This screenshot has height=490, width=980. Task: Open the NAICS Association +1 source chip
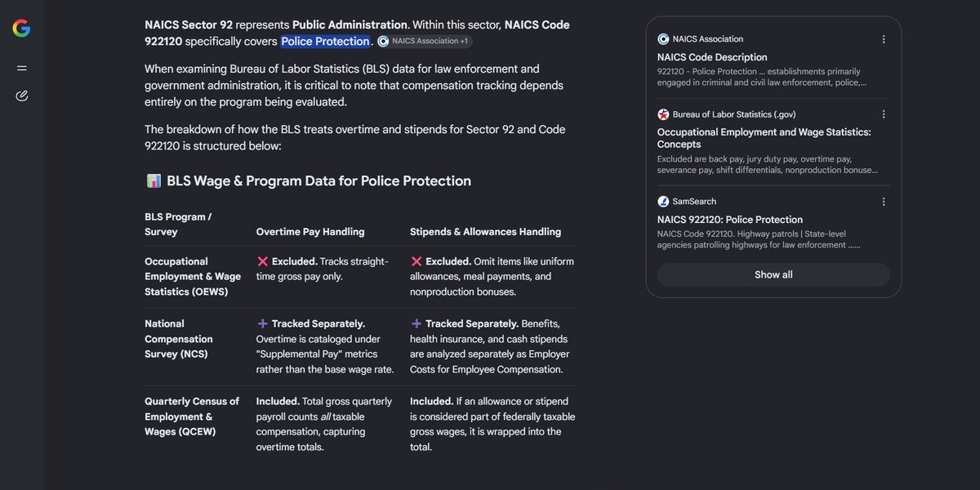[424, 41]
